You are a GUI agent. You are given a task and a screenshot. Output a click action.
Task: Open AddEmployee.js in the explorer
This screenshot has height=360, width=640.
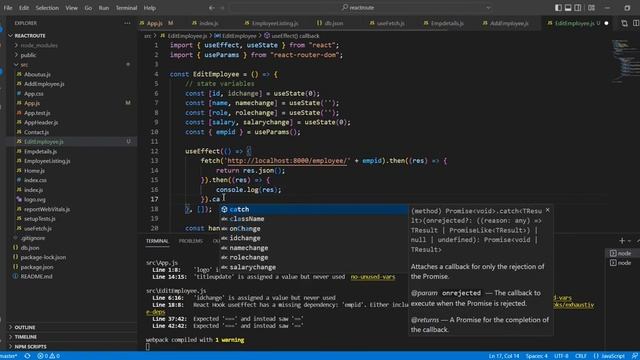point(44,84)
